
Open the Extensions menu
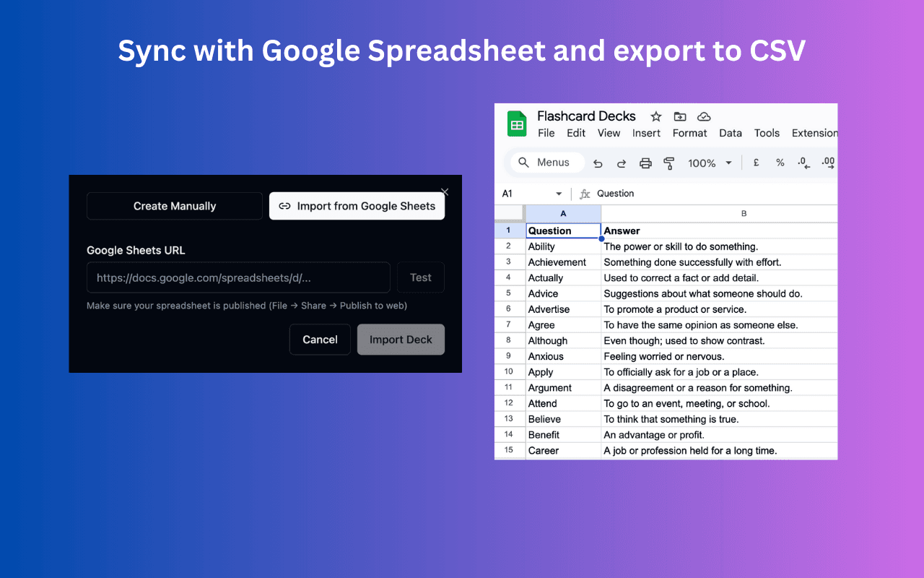(x=814, y=133)
